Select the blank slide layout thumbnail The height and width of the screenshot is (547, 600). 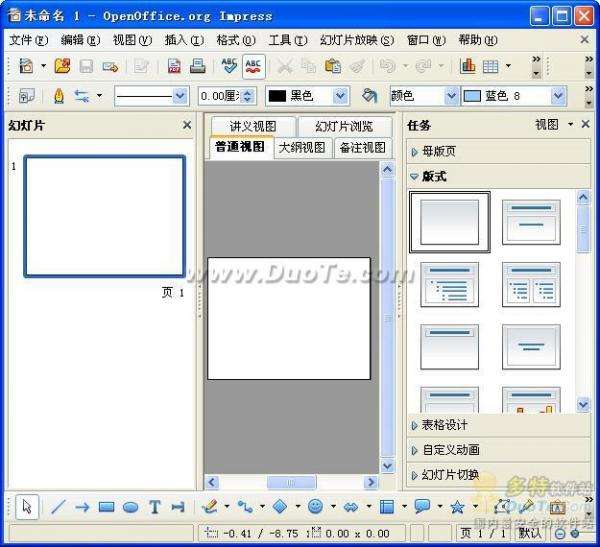click(x=450, y=221)
